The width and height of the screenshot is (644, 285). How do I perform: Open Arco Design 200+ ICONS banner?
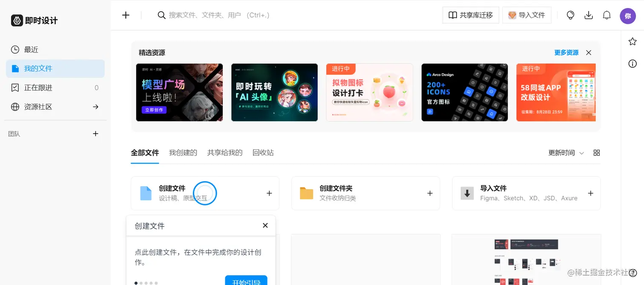coord(465,92)
